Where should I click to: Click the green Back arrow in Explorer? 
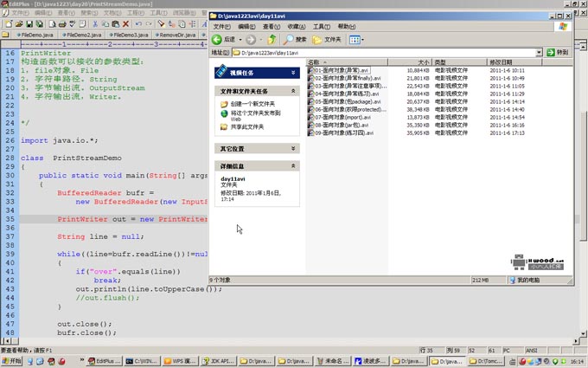click(217, 40)
